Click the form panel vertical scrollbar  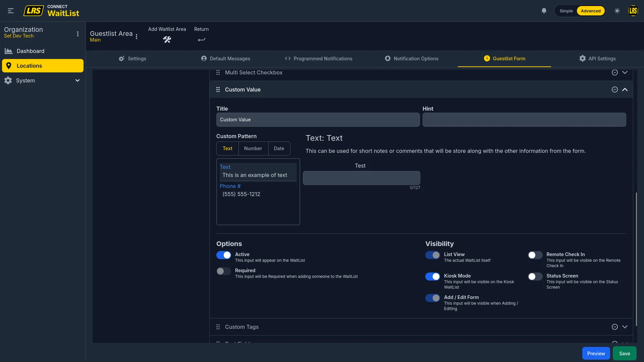tap(636, 259)
